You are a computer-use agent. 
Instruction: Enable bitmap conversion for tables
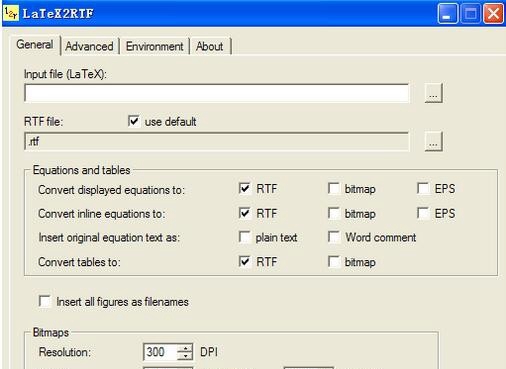(334, 262)
